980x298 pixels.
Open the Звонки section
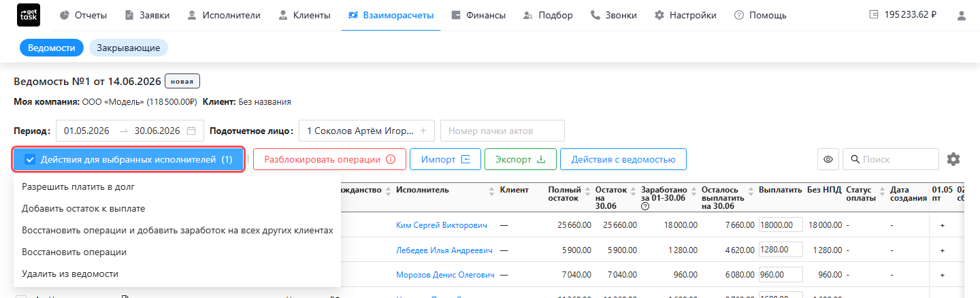614,15
